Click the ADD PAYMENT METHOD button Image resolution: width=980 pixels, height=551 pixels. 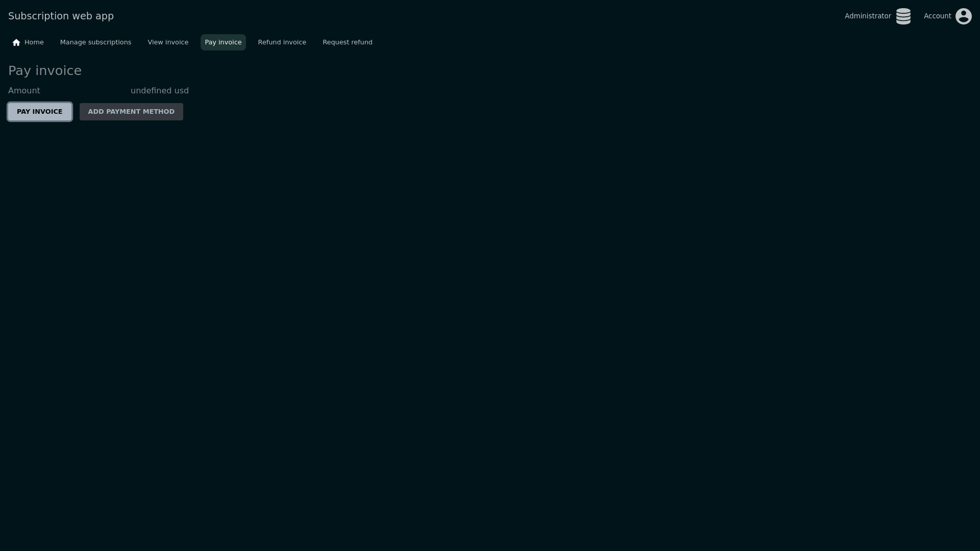131,112
